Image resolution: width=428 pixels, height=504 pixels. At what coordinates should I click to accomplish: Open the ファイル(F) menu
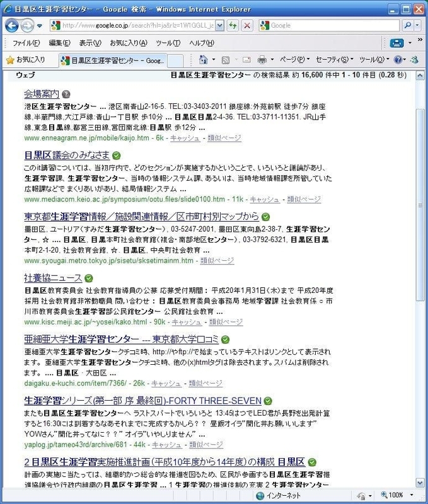[26, 43]
